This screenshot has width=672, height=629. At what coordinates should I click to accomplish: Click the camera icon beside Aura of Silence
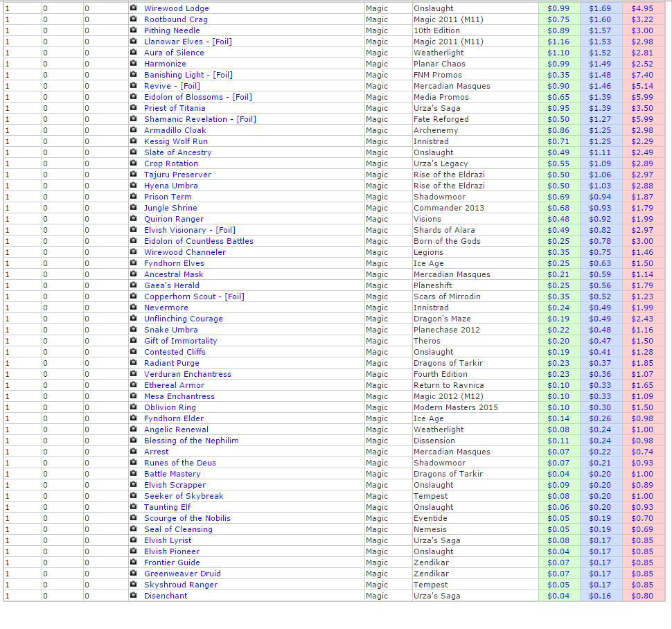133,52
